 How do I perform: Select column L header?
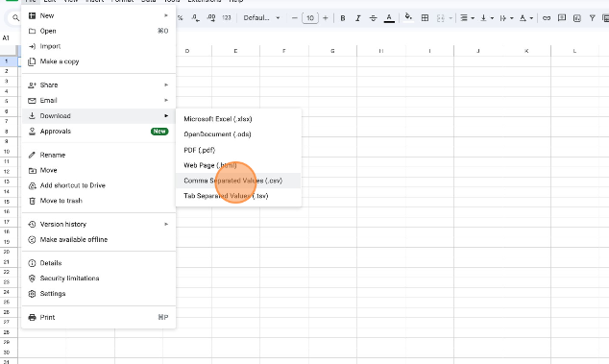(574, 51)
